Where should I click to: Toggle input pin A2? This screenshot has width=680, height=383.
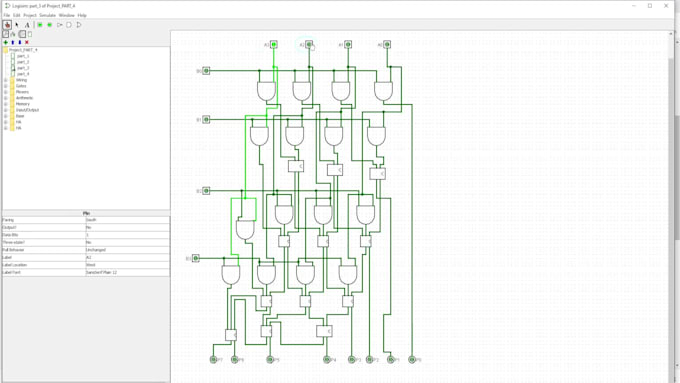click(x=309, y=44)
